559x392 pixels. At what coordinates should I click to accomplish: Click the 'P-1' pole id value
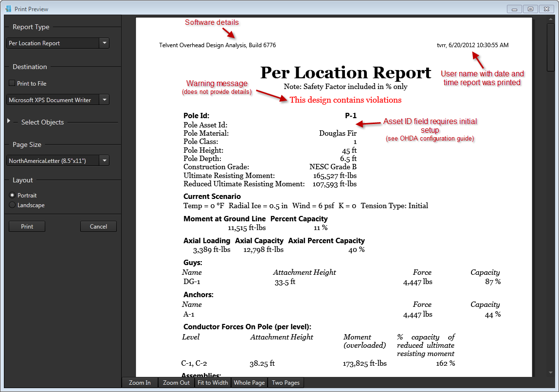(351, 115)
